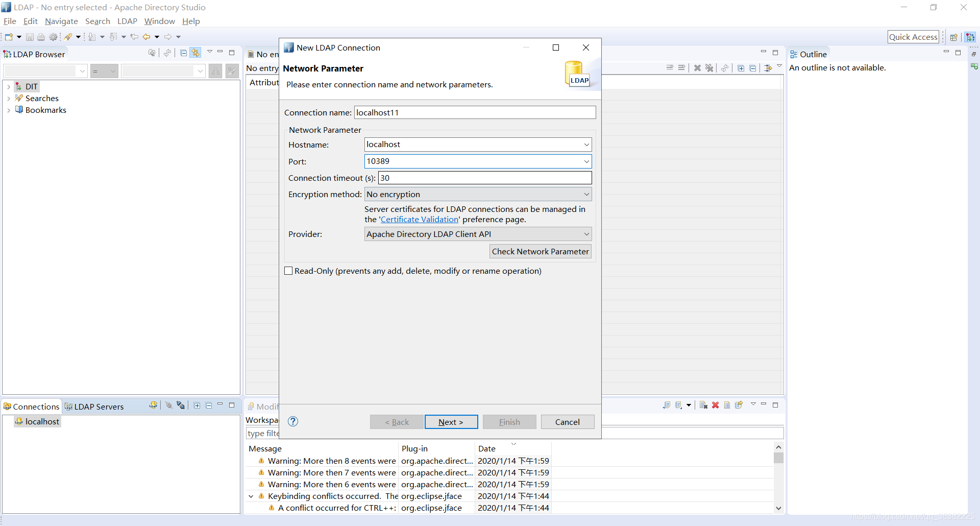Expand the DIT tree node

tap(9, 87)
